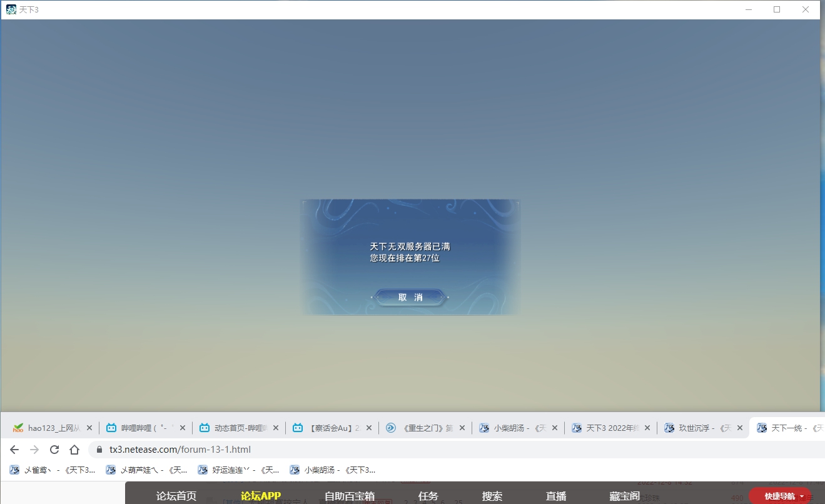Open 直播 in forum navigation
825x504 pixels.
[556, 496]
